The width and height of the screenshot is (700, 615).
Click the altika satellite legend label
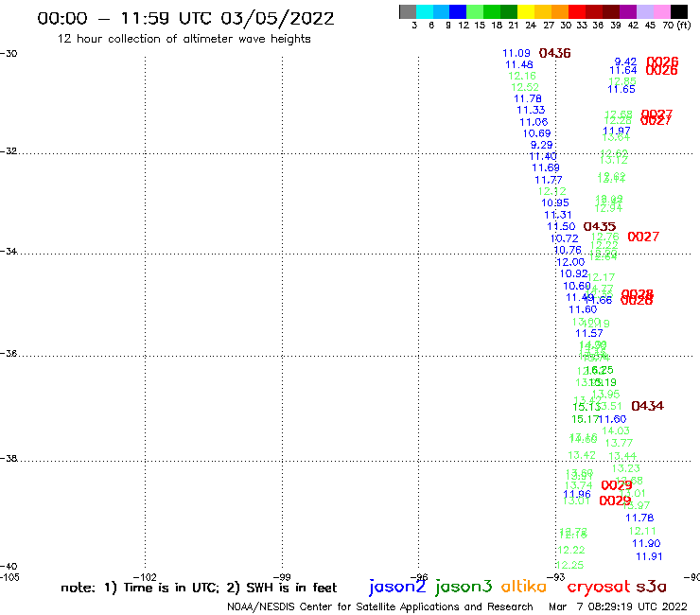pyautogui.click(x=524, y=587)
